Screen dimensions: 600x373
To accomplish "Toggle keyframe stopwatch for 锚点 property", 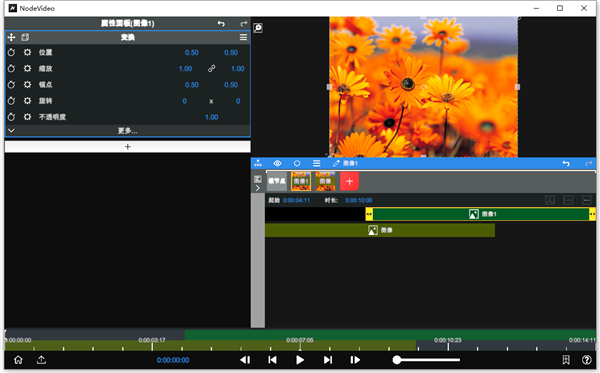I will 11,85.
